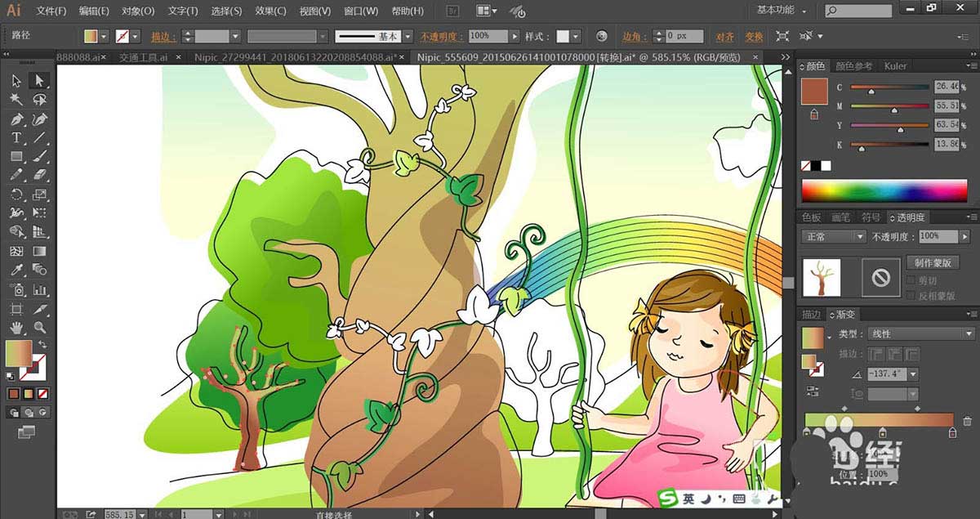The image size is (980, 519).
Task: Select the Gradient tool
Action: [x=39, y=251]
